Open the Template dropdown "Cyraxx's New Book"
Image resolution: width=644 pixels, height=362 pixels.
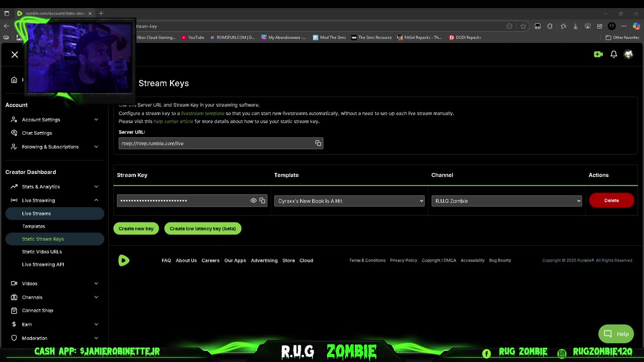[x=350, y=201]
